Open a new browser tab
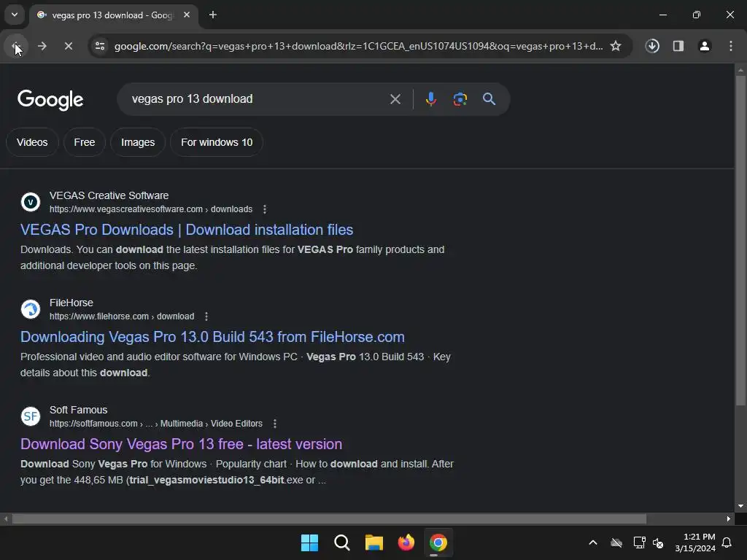 213,15
